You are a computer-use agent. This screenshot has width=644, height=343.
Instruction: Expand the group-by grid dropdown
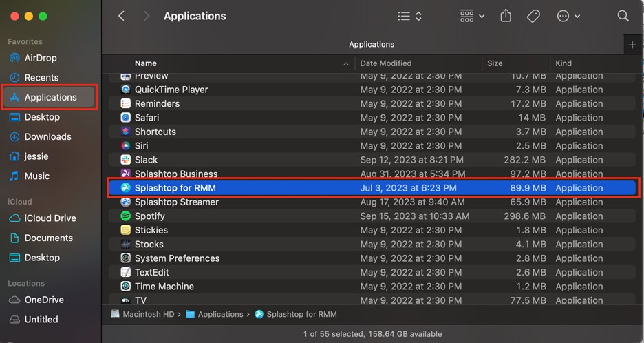coord(472,16)
